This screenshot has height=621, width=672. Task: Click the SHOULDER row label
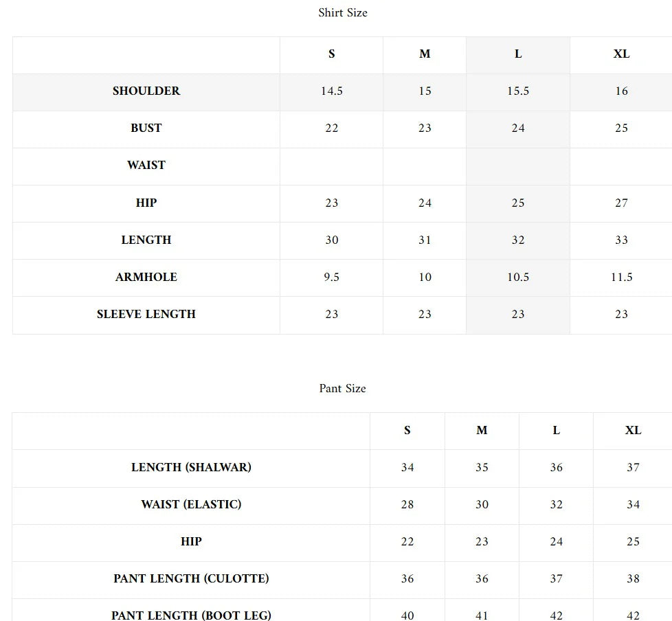point(146,91)
